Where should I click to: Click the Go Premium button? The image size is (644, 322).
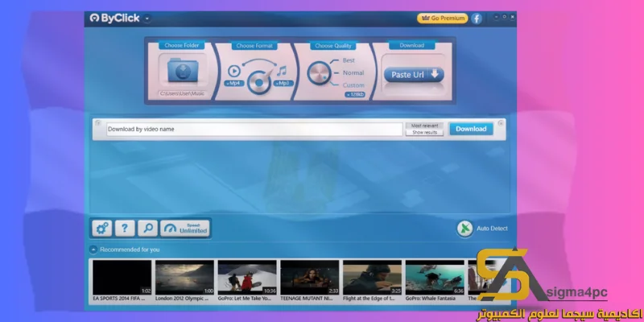point(442,18)
